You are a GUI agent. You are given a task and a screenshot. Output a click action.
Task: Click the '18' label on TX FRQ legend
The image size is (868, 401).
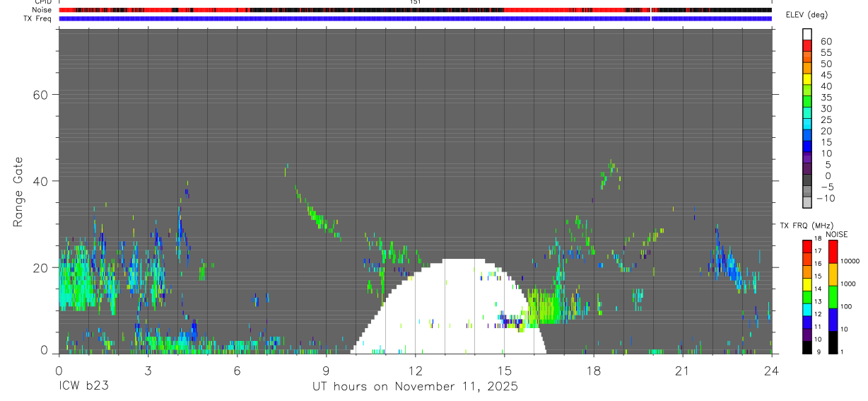[x=818, y=239]
